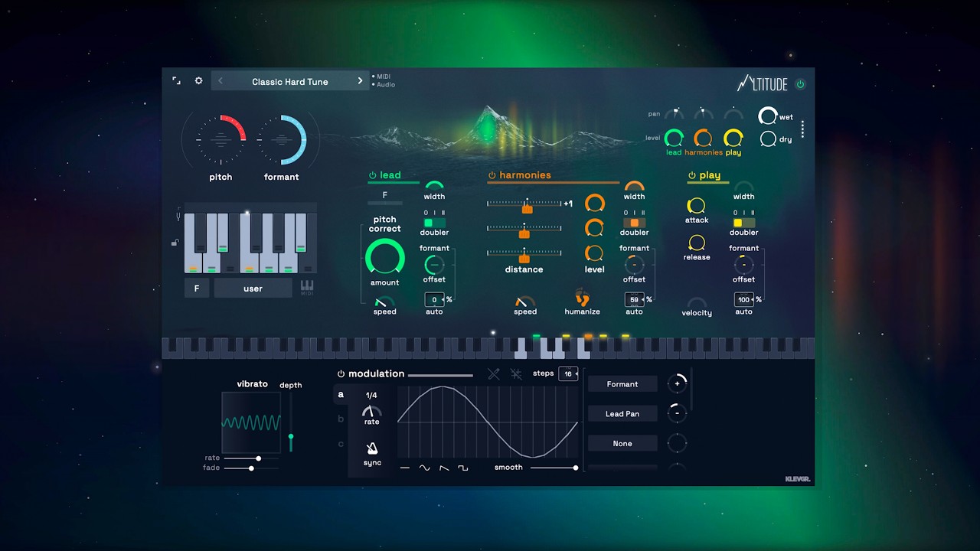Open the Lead Pan modulation target dropdown

tap(622, 414)
